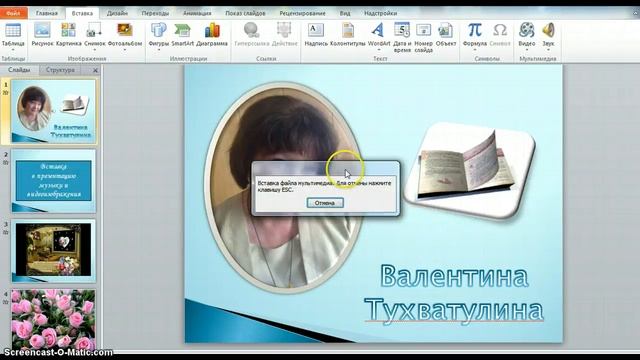Switch to the Главная ribbon tab
Viewport: 640px width, 360px height.
(x=47, y=13)
